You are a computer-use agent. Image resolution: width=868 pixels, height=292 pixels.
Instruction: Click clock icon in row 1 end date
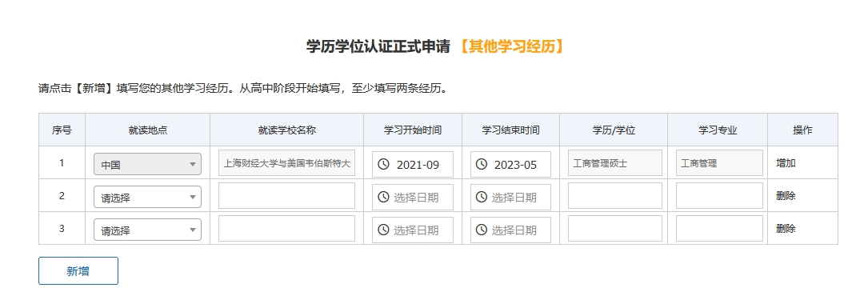481,164
